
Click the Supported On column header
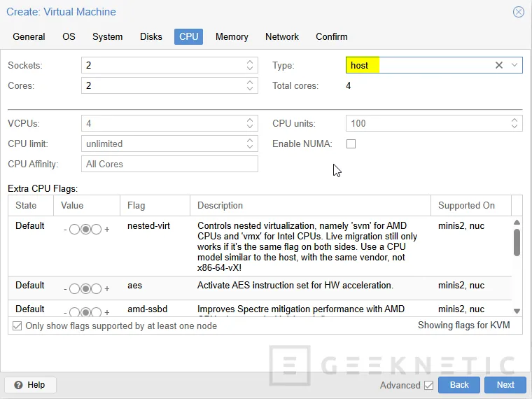coord(471,205)
